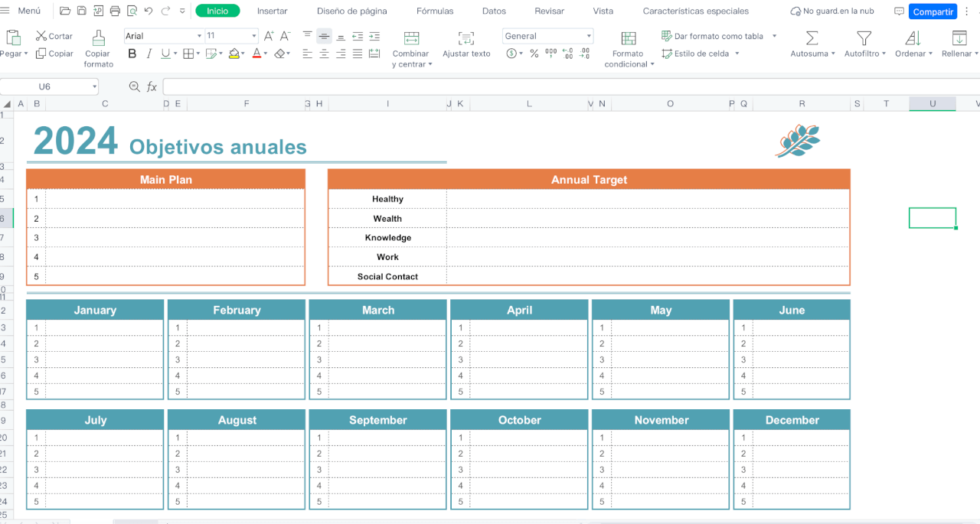This screenshot has height=524, width=980.
Task: Click the print icon in quick toolbar
Action: click(x=115, y=11)
